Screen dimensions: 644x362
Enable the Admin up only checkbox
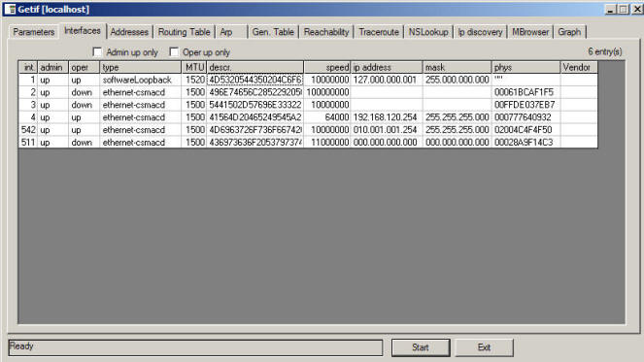[x=97, y=52]
